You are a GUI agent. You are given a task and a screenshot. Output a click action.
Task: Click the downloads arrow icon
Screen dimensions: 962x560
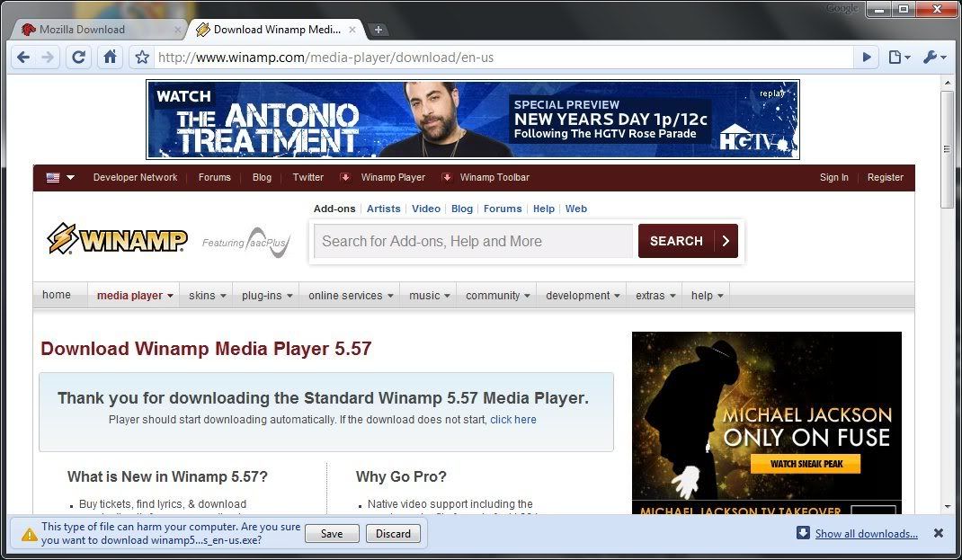coord(803,533)
